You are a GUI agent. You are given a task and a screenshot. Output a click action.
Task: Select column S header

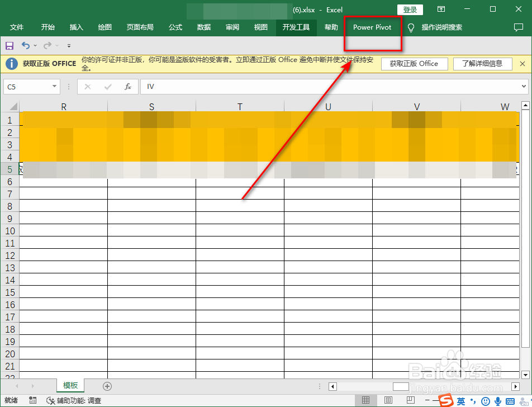click(151, 107)
